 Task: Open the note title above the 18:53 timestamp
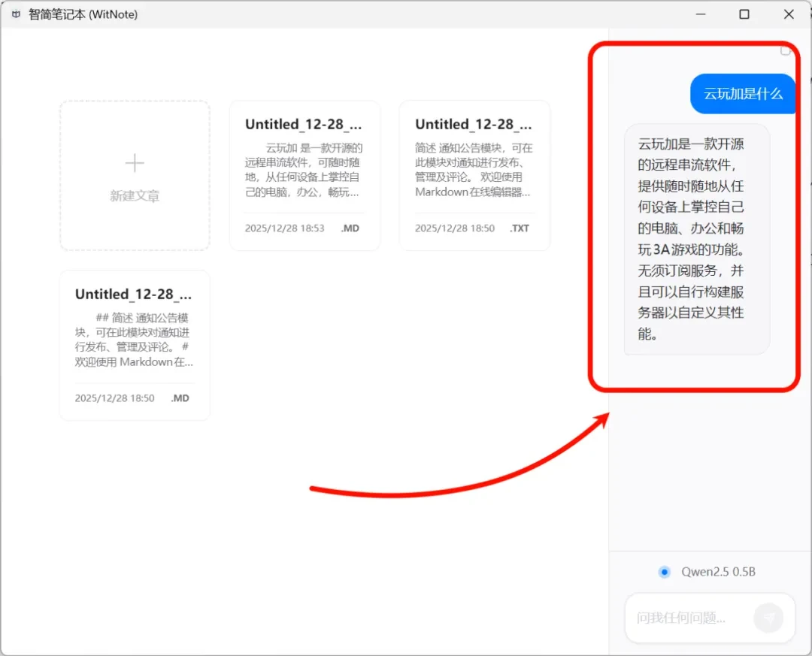(x=304, y=124)
